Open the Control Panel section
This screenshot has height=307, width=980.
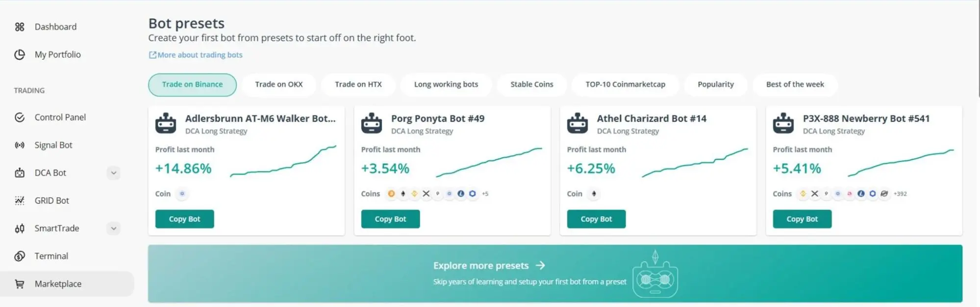60,117
